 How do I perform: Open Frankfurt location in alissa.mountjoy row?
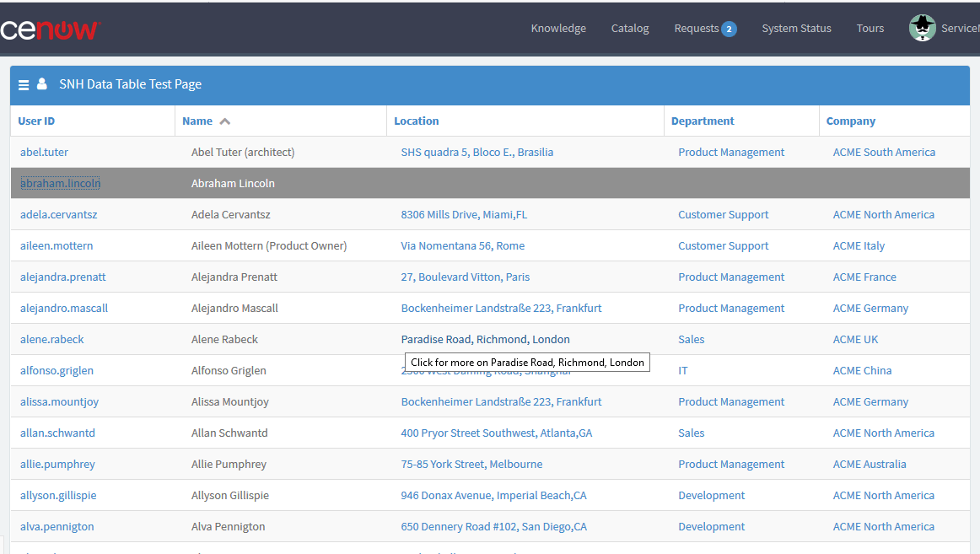pyautogui.click(x=501, y=402)
